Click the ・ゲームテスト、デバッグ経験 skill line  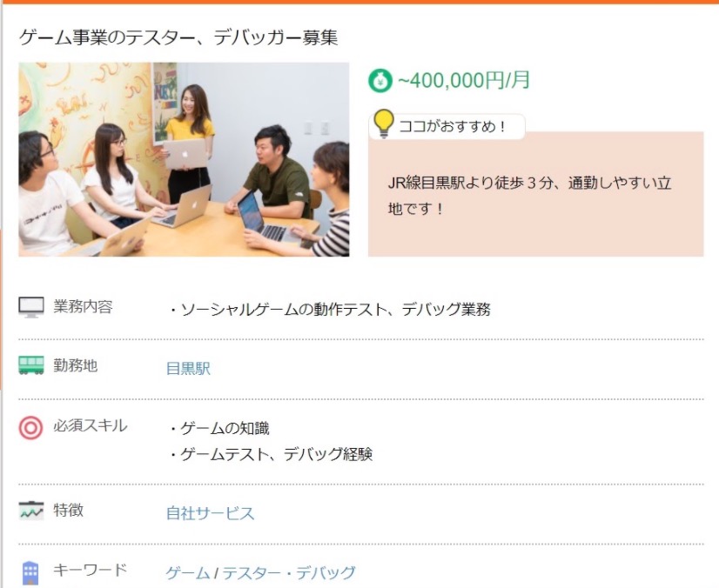point(271,454)
